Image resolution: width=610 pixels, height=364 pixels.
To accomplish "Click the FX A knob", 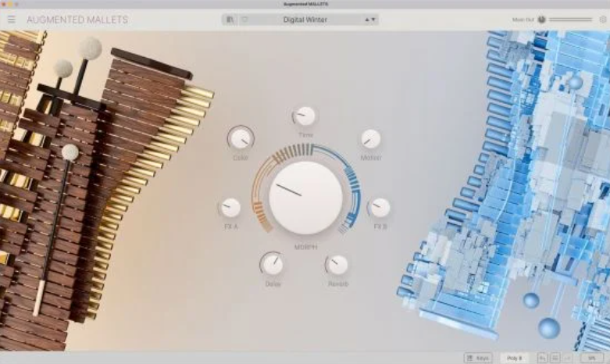I will click(230, 208).
